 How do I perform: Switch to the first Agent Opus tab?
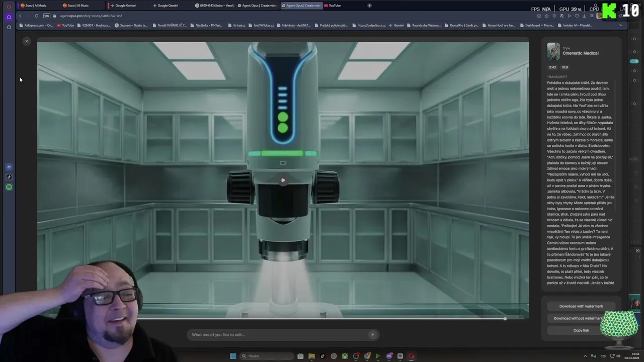(257, 6)
